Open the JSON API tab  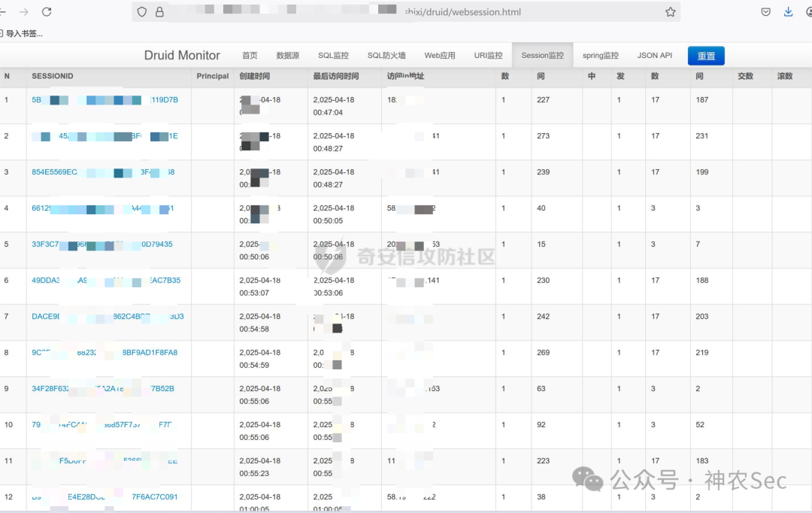point(655,56)
